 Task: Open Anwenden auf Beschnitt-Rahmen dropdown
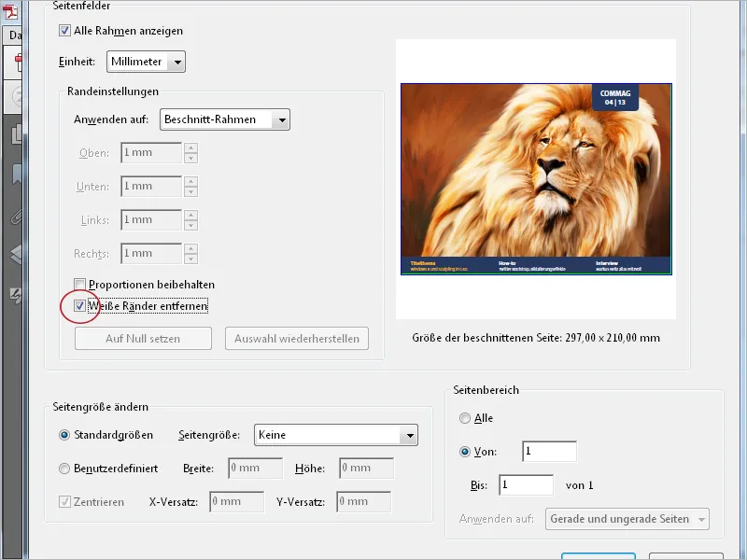pyautogui.click(x=225, y=119)
